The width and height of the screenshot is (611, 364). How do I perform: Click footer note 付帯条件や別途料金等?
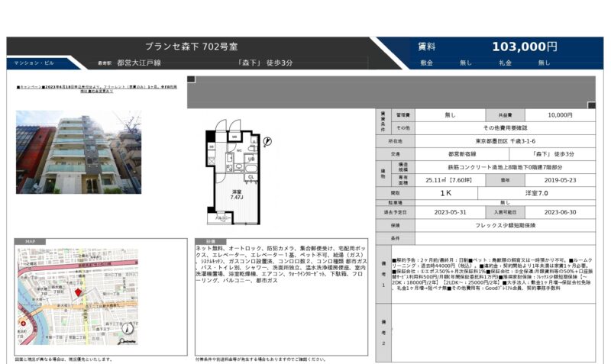pyautogui.click(x=260, y=359)
